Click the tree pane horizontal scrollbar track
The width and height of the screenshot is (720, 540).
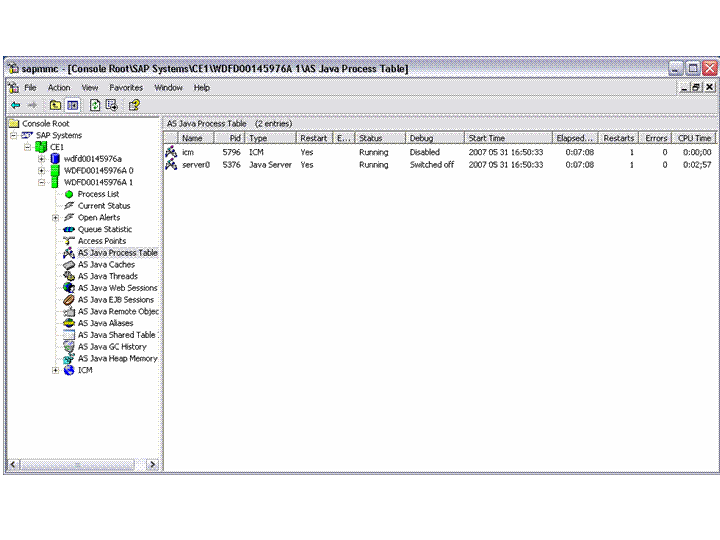(x=83, y=465)
